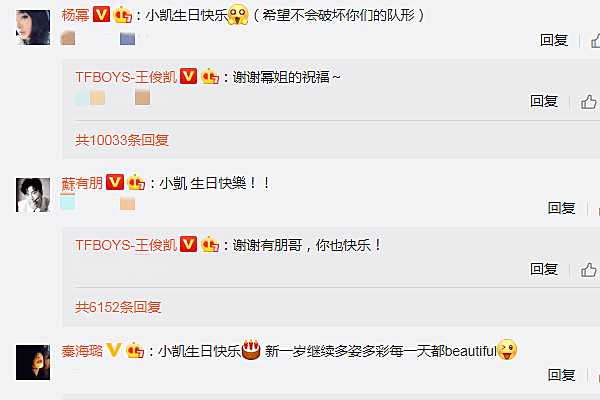Reply to 蘇有朋's comment via 回复
Image resolution: width=600 pixels, height=400 pixels.
click(x=561, y=208)
